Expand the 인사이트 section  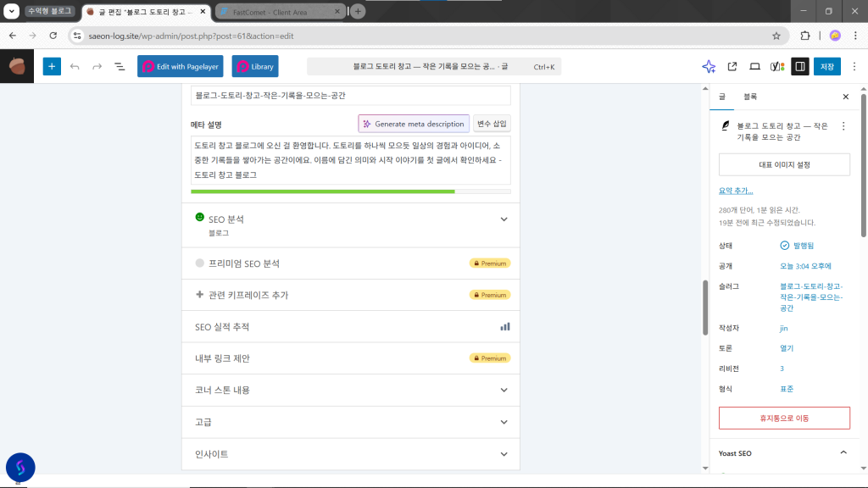(504, 454)
